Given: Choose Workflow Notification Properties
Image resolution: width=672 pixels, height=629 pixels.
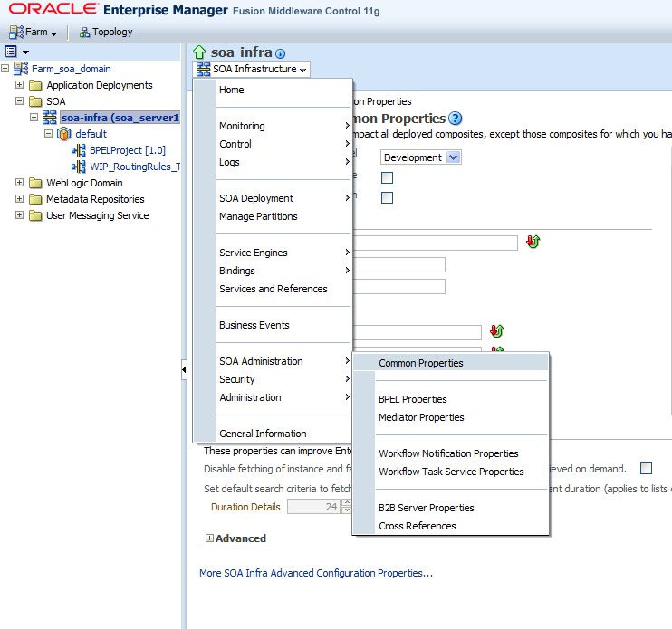Looking at the screenshot, I should pyautogui.click(x=462, y=453).
